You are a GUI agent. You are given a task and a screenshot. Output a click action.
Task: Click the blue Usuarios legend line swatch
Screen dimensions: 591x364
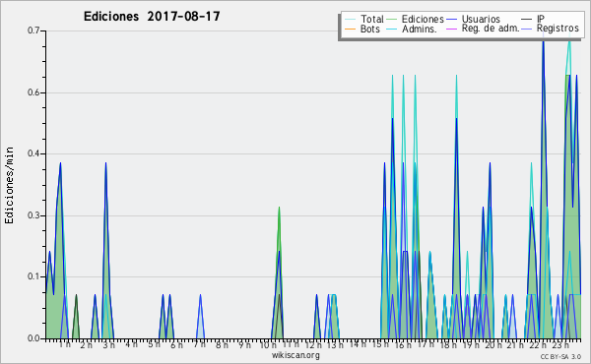pos(451,20)
